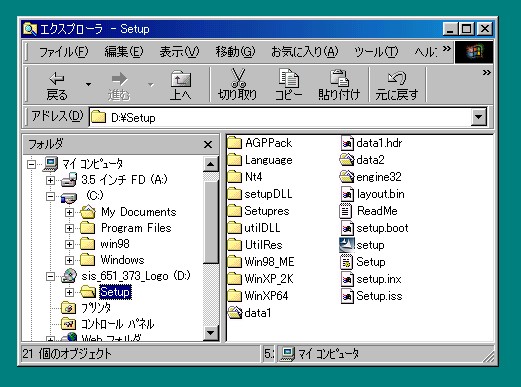Select the setup.inx file icon
The height and width of the screenshot is (387, 521).
tap(347, 279)
